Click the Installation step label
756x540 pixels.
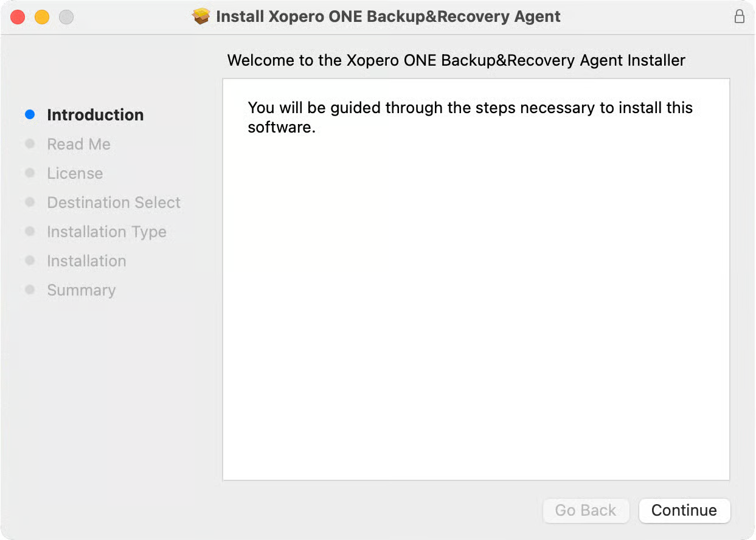(86, 261)
